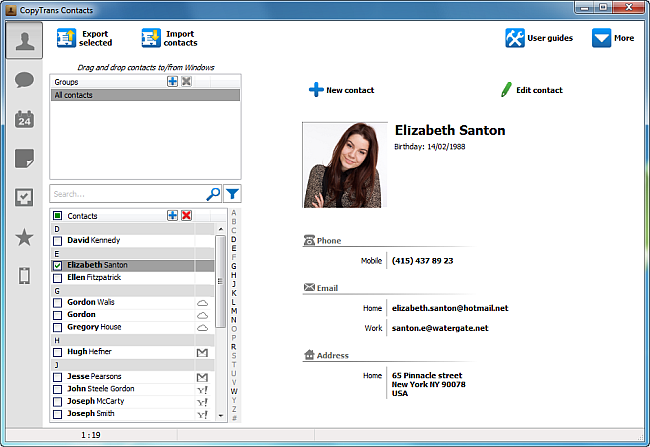
Task: Add contact with blue plus in Contacts header
Action: click(x=172, y=215)
